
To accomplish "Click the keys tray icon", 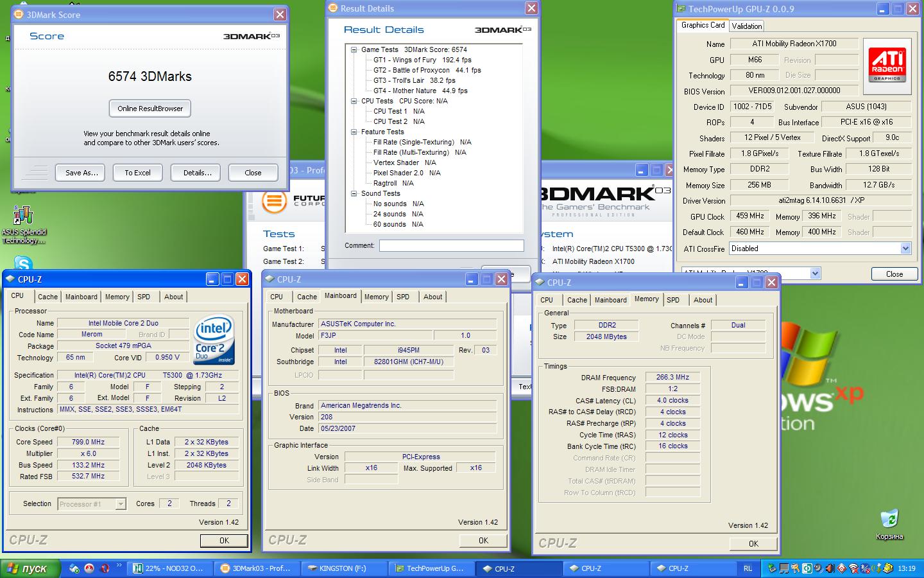I will tap(796, 568).
